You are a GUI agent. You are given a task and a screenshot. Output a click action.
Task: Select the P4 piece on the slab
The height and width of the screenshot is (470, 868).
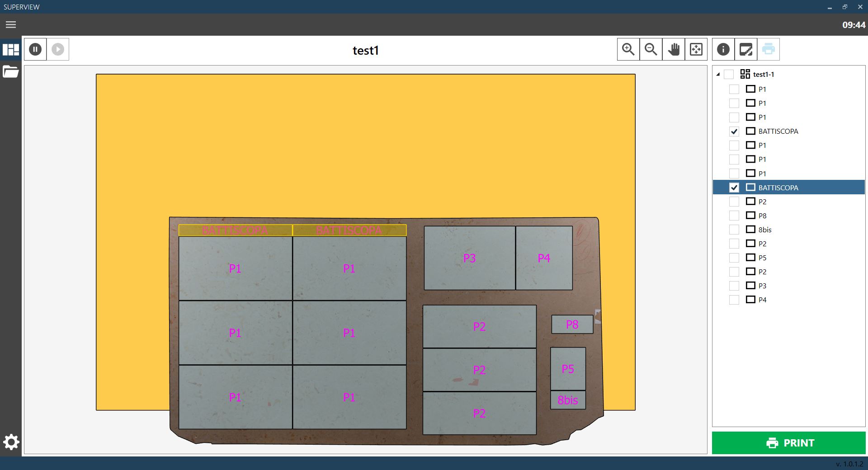(544, 258)
